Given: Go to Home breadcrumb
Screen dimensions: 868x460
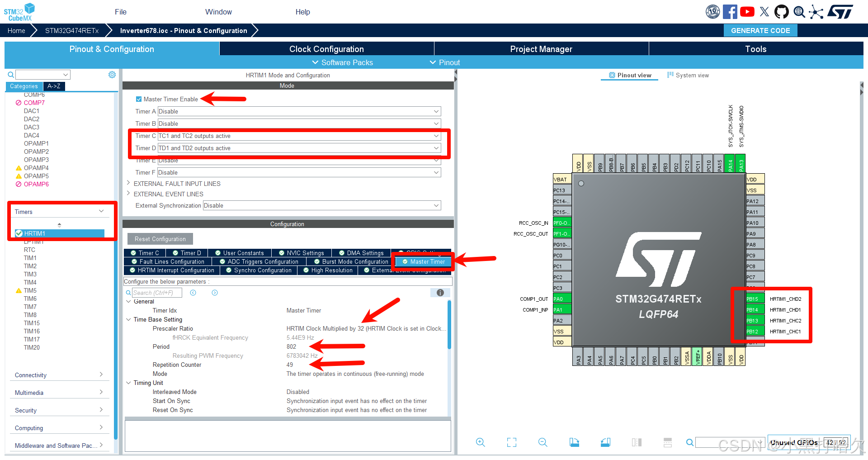Looking at the screenshot, I should [16, 30].
